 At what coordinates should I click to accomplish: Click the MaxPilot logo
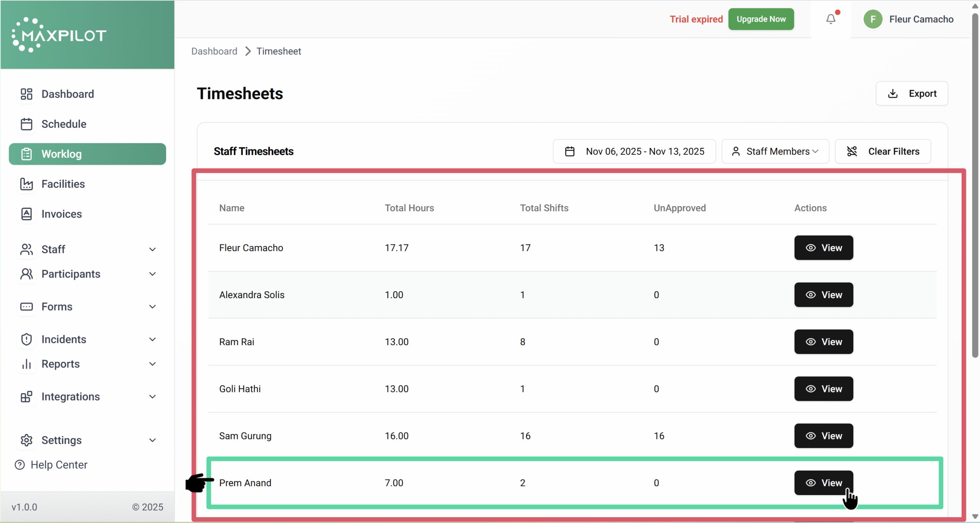click(59, 35)
